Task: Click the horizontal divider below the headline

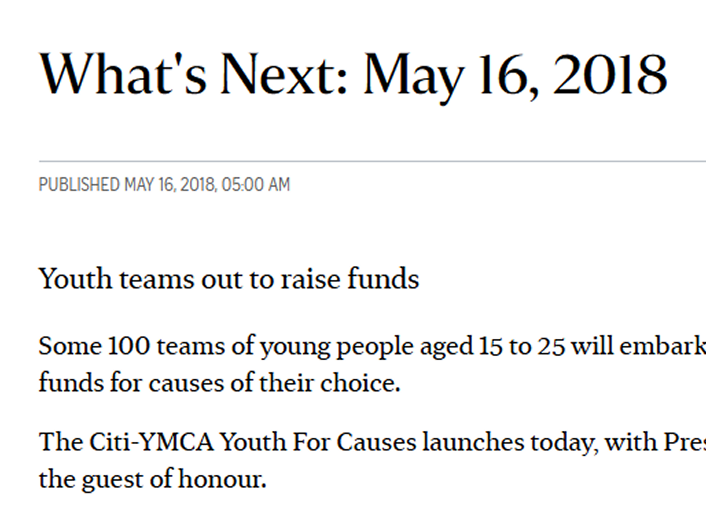Action: point(372,161)
